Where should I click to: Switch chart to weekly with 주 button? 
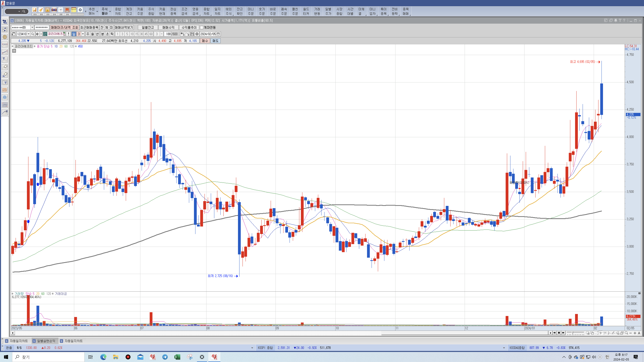pos(88,34)
